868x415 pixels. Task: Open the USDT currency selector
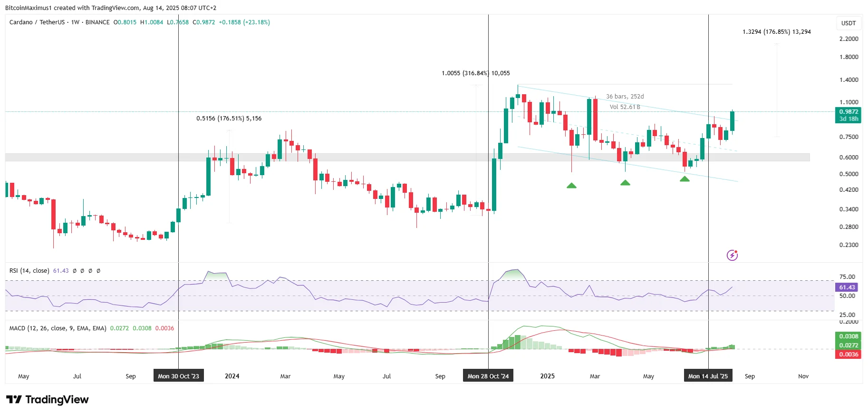(849, 23)
